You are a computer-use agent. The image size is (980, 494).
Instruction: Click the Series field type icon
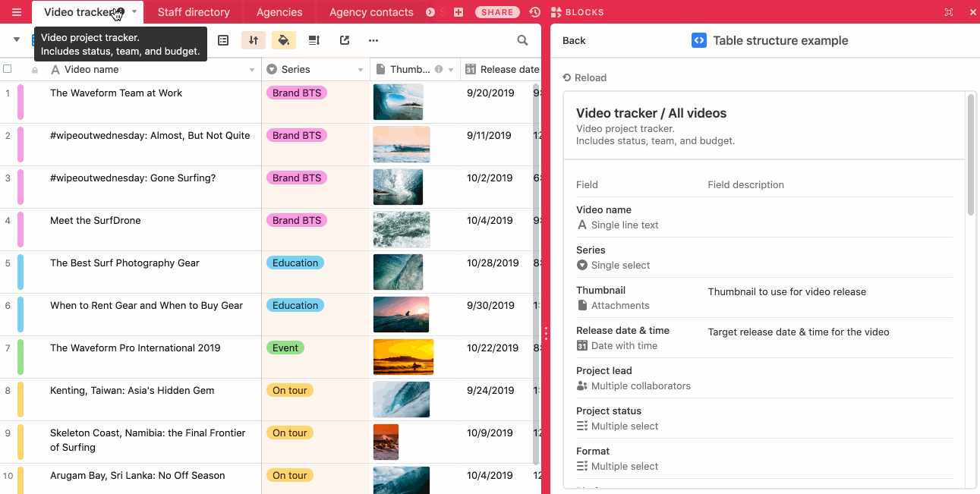click(x=272, y=69)
